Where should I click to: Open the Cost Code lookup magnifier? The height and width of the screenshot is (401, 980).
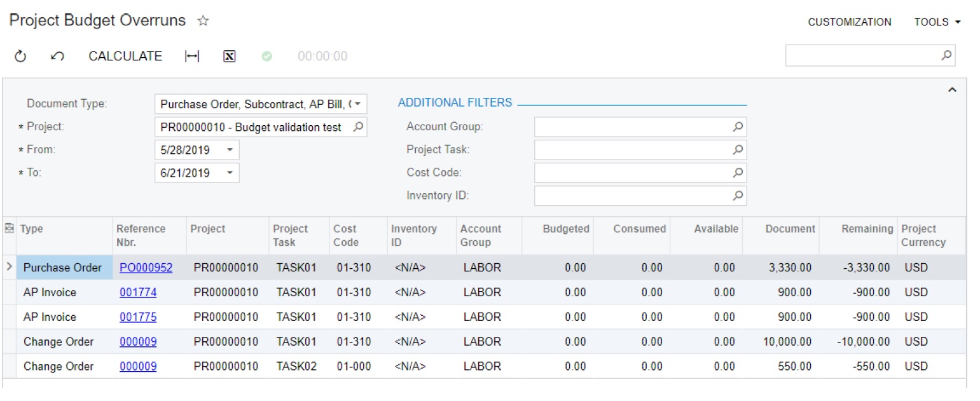point(737,172)
